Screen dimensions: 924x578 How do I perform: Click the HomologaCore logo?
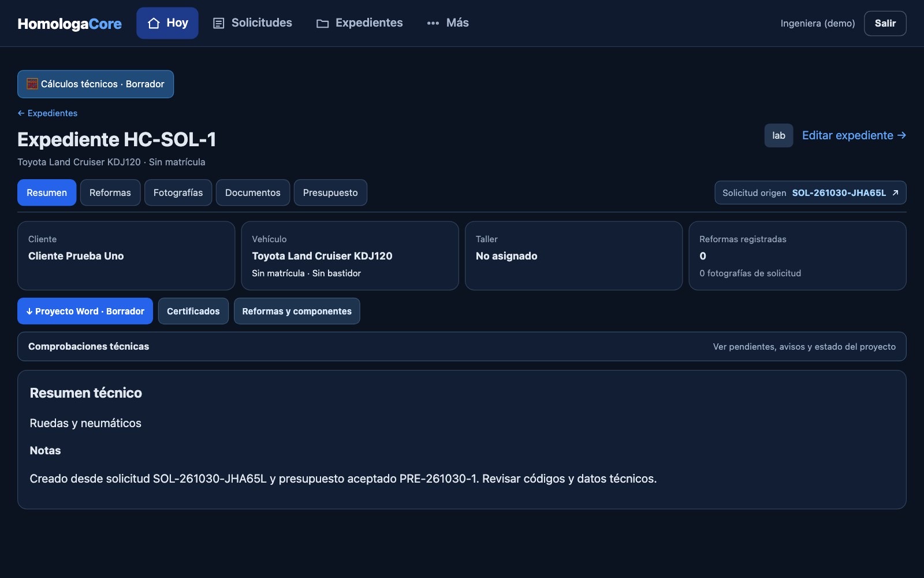tap(69, 24)
